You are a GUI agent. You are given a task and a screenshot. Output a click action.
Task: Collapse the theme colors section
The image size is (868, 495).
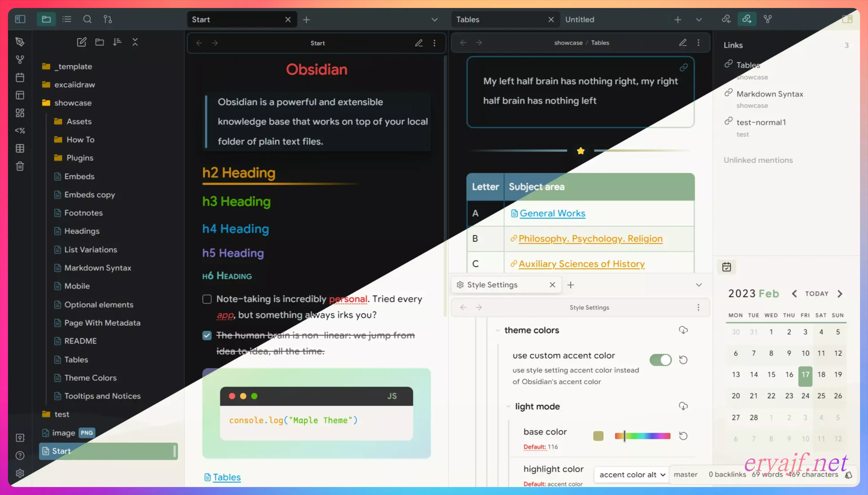click(x=498, y=330)
